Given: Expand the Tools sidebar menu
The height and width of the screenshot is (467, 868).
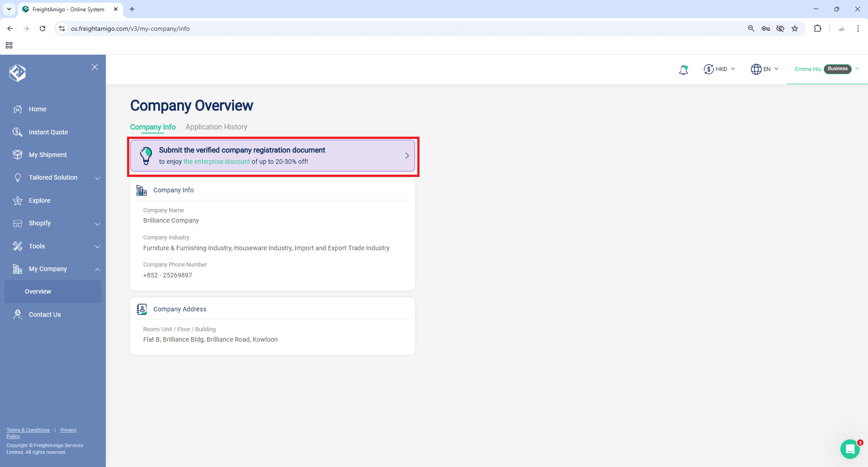Looking at the screenshot, I should click(36, 246).
